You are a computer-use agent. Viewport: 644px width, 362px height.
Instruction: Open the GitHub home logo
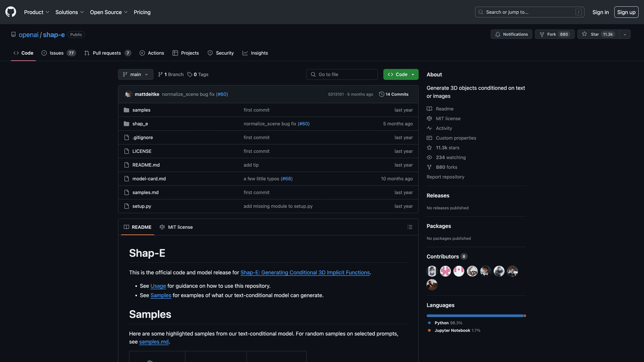tap(11, 12)
